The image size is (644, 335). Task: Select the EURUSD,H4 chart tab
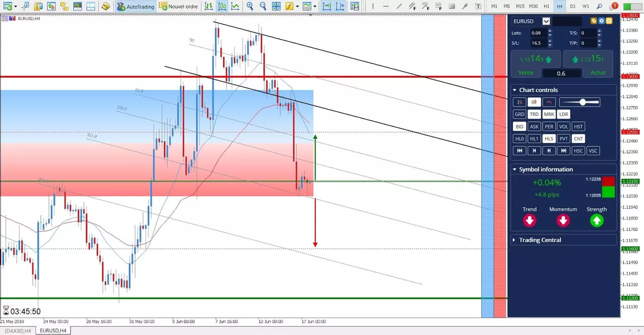(x=53, y=330)
